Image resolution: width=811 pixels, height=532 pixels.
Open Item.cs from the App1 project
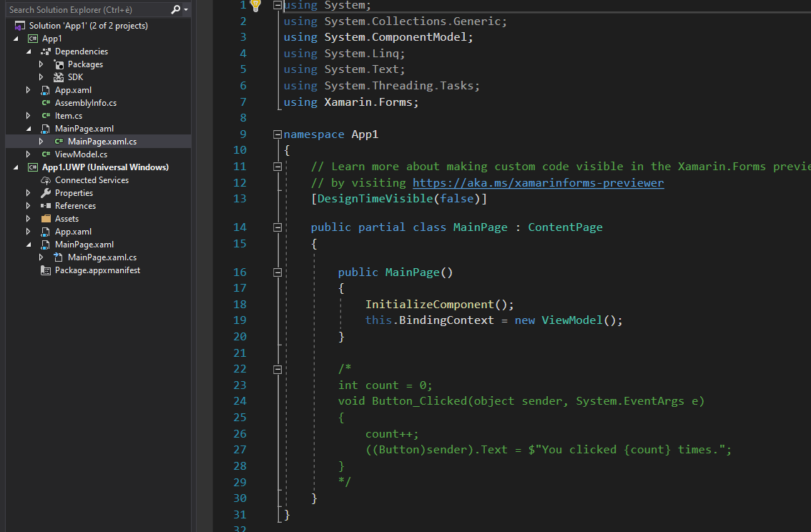[68, 116]
